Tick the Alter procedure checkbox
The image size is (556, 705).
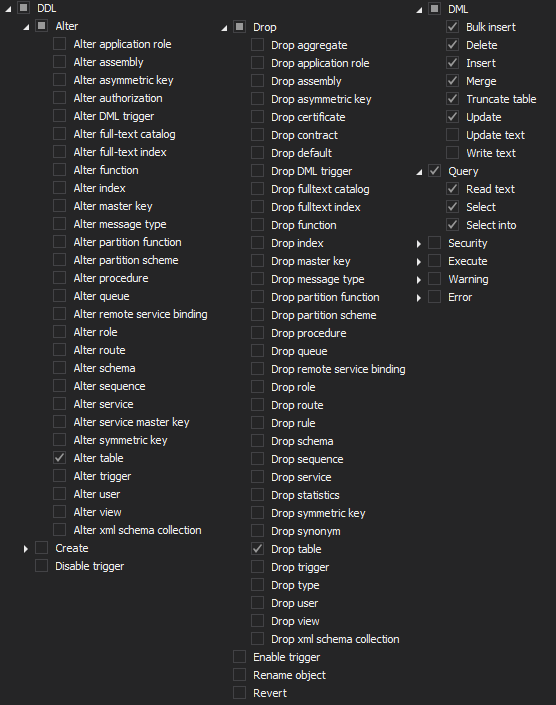coord(59,278)
